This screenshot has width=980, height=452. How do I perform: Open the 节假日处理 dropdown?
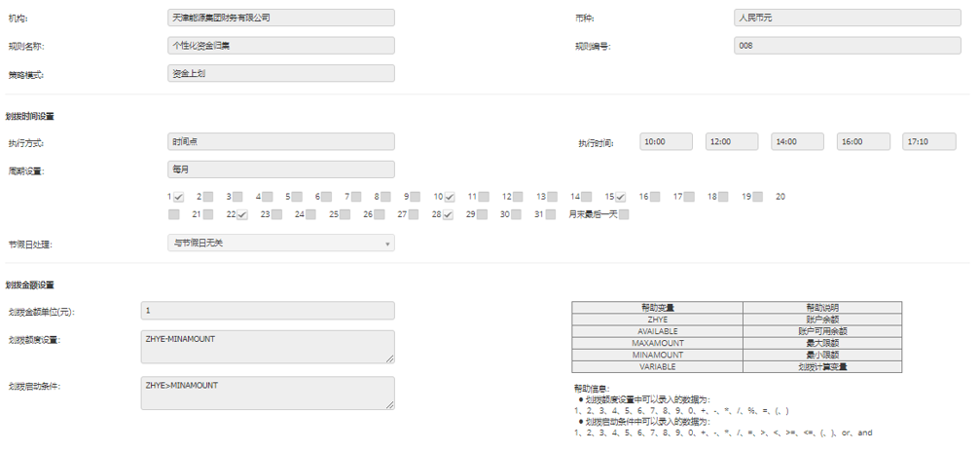click(281, 244)
